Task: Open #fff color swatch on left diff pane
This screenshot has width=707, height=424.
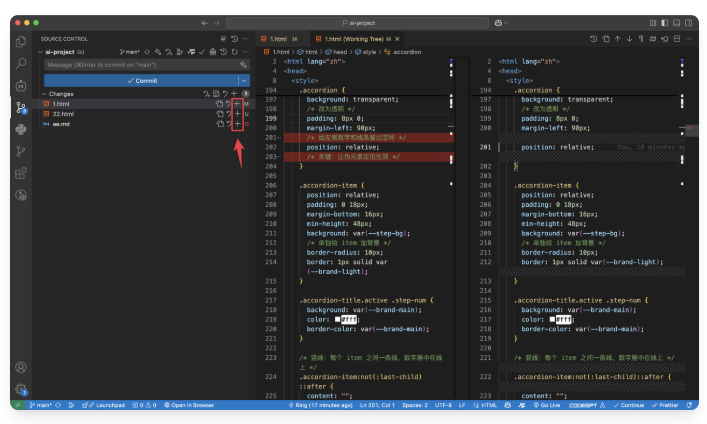Action: (x=337, y=319)
